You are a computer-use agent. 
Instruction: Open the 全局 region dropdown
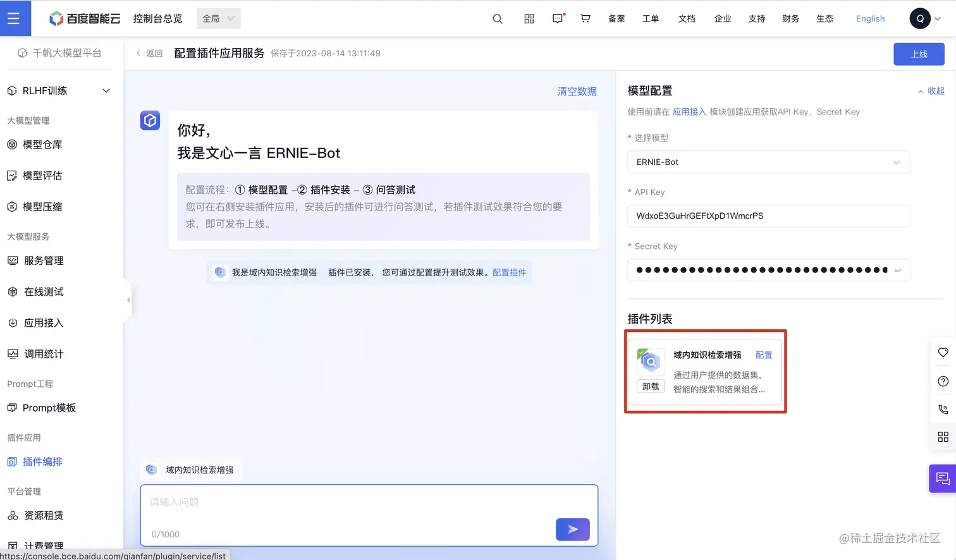(x=219, y=18)
